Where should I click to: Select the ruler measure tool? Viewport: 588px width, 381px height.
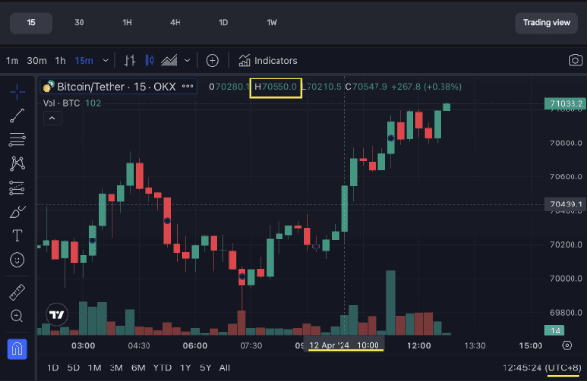(x=16, y=292)
